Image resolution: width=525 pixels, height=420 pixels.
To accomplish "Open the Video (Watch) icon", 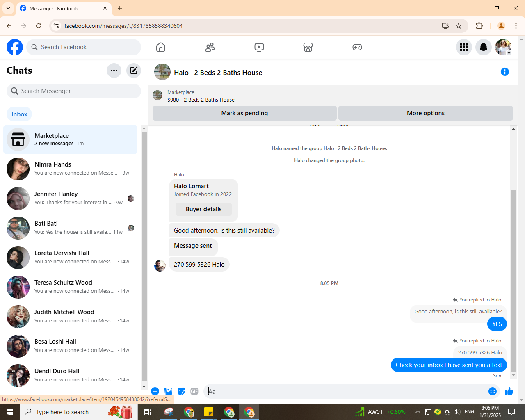I will [x=259, y=47].
